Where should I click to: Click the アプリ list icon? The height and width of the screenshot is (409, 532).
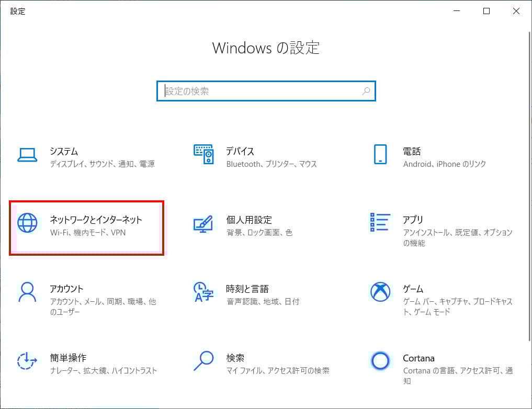(x=380, y=222)
